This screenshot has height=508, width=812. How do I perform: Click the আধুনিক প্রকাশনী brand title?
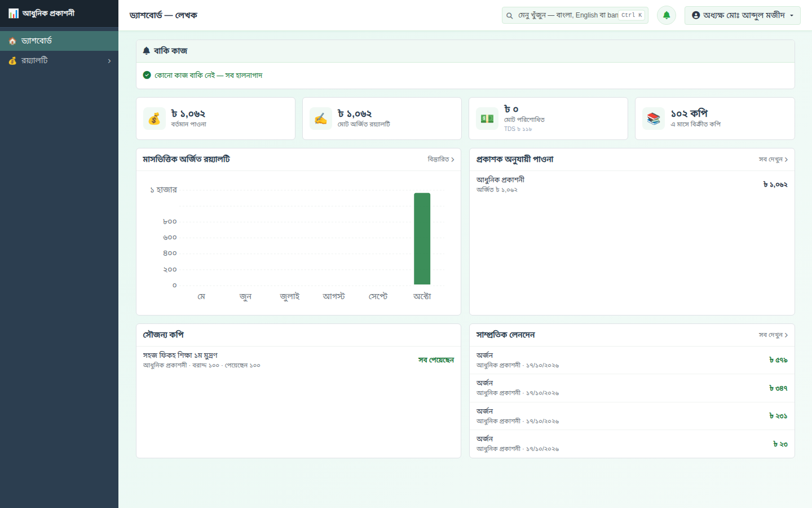click(48, 14)
